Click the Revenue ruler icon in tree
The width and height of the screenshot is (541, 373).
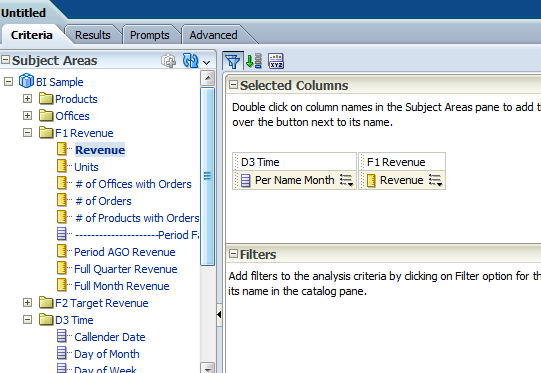62,149
